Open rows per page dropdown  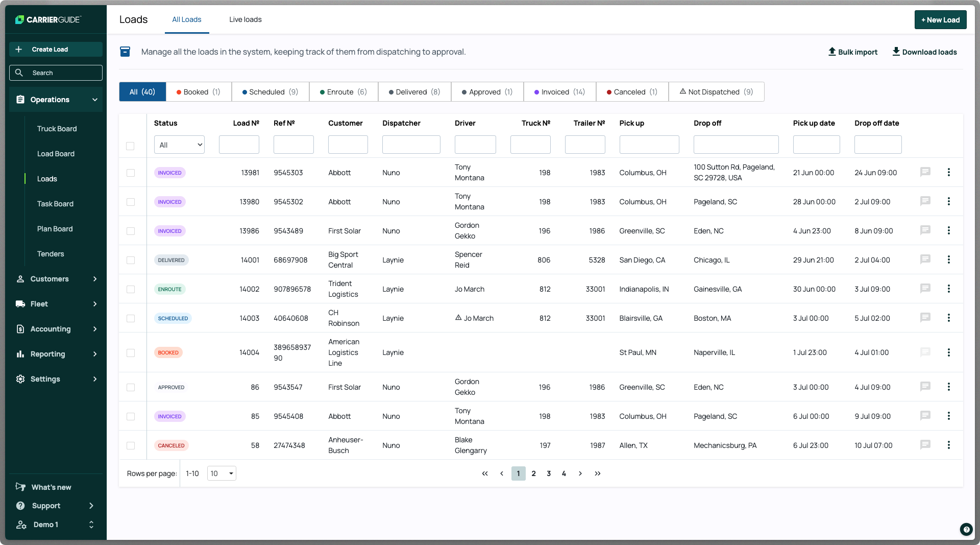point(222,473)
